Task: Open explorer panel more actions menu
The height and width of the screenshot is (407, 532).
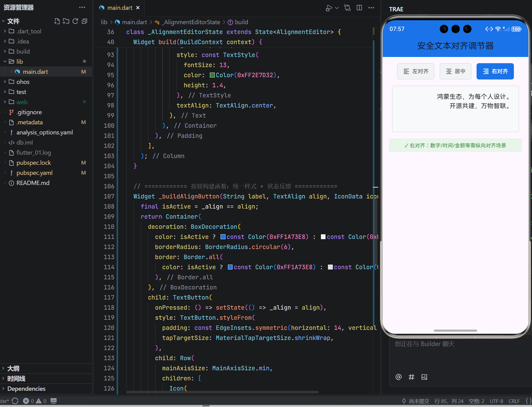Action: pos(82,7)
